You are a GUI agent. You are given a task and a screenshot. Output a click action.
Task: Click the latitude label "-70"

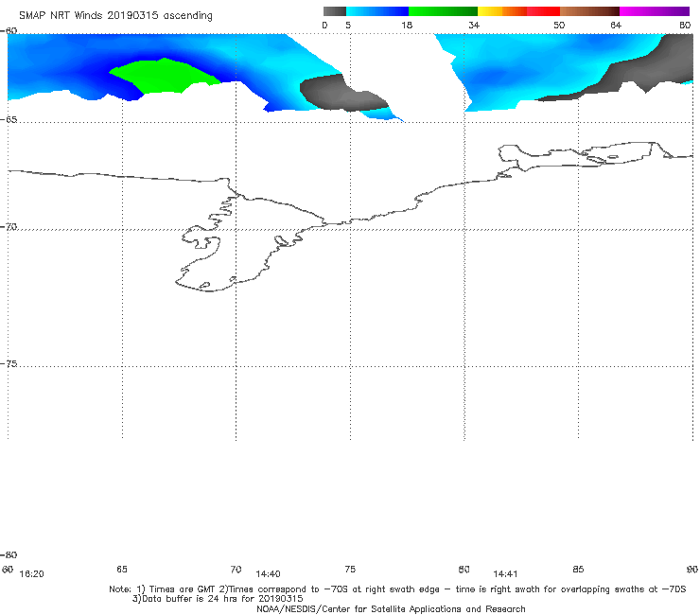point(9,227)
